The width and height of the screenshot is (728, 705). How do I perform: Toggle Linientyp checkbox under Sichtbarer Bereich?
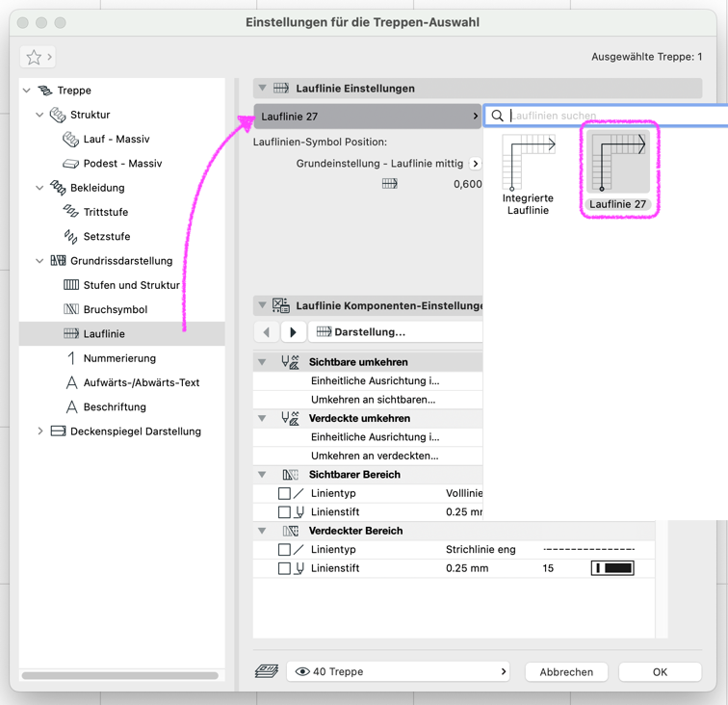(284, 493)
